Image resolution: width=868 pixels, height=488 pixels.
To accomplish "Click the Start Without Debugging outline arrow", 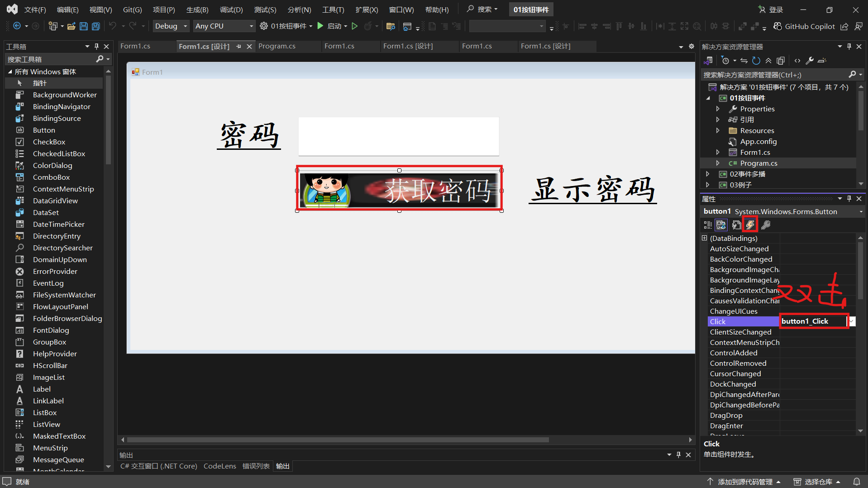I will coord(355,26).
